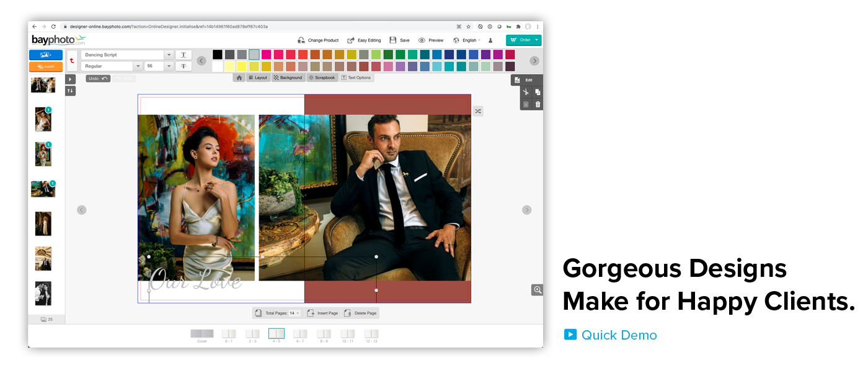Viewport: 868px width, 383px height.
Task: Click the user account profile icon
Action: click(490, 40)
